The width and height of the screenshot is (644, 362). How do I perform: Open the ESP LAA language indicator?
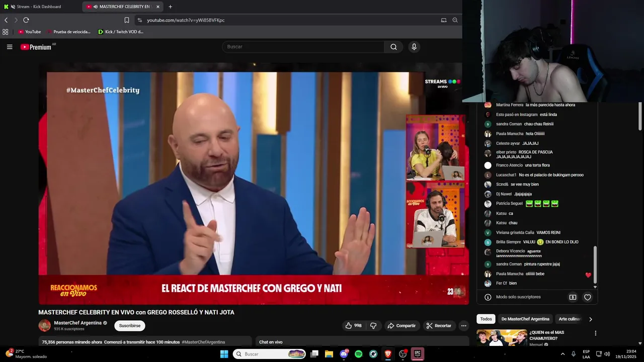coord(586,354)
